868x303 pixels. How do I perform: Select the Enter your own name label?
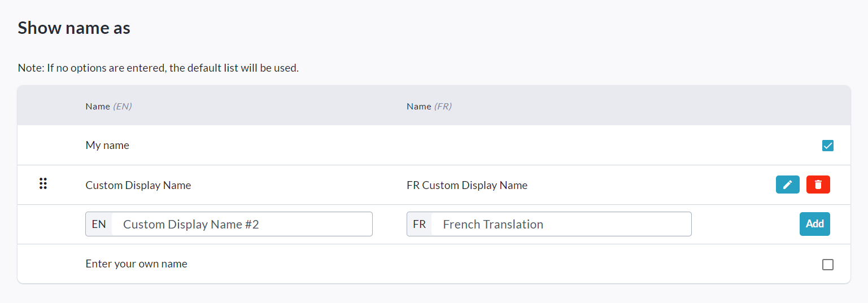(x=136, y=264)
